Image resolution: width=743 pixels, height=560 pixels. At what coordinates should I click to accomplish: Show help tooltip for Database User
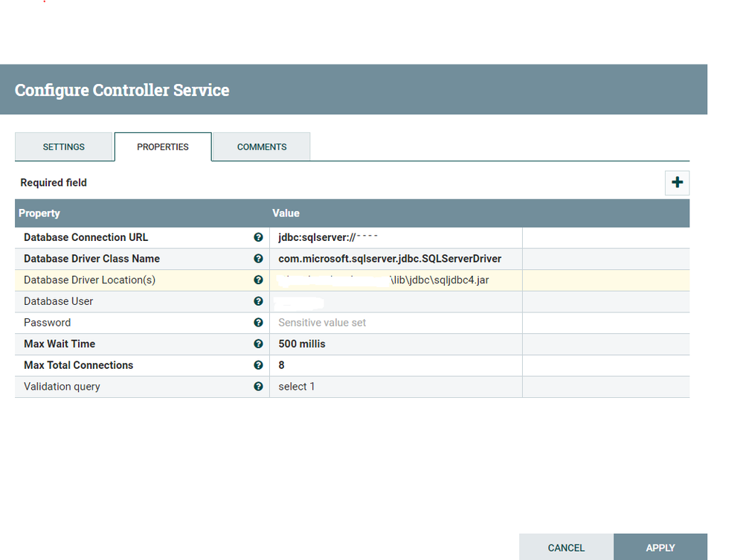point(258,301)
